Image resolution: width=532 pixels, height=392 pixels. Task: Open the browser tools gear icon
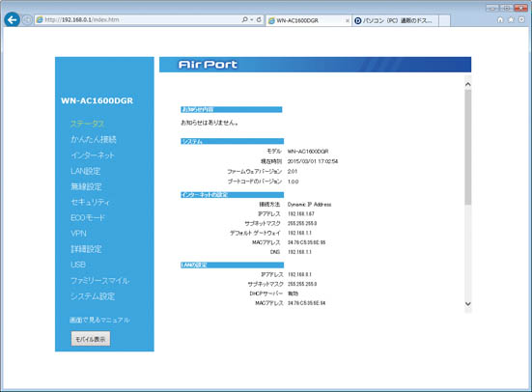click(x=521, y=19)
